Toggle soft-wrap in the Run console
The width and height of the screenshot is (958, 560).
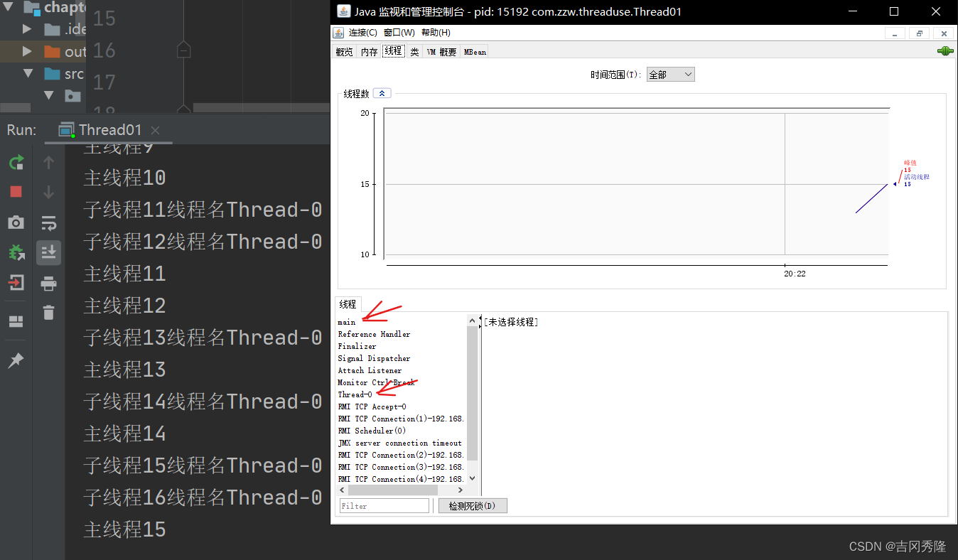(48, 224)
